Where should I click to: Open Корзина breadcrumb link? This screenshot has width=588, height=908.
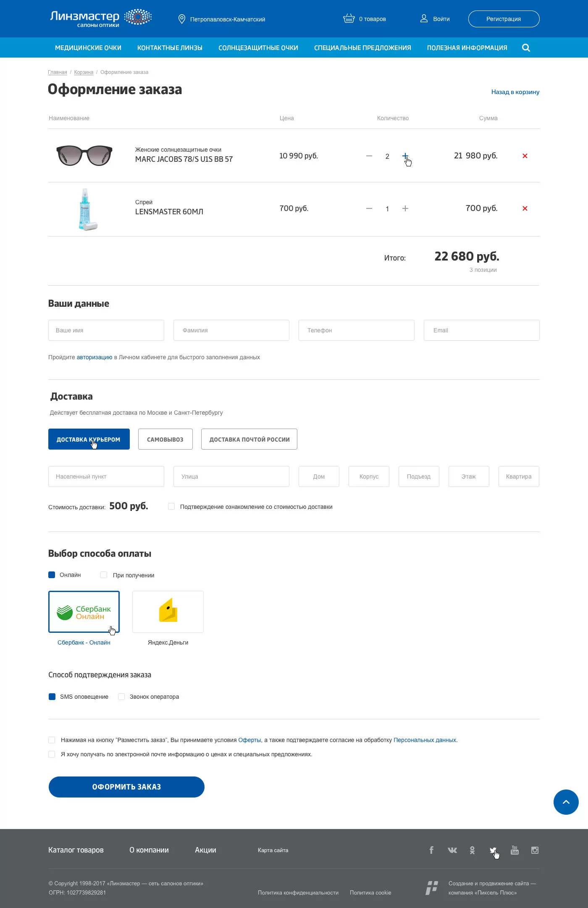(x=84, y=72)
